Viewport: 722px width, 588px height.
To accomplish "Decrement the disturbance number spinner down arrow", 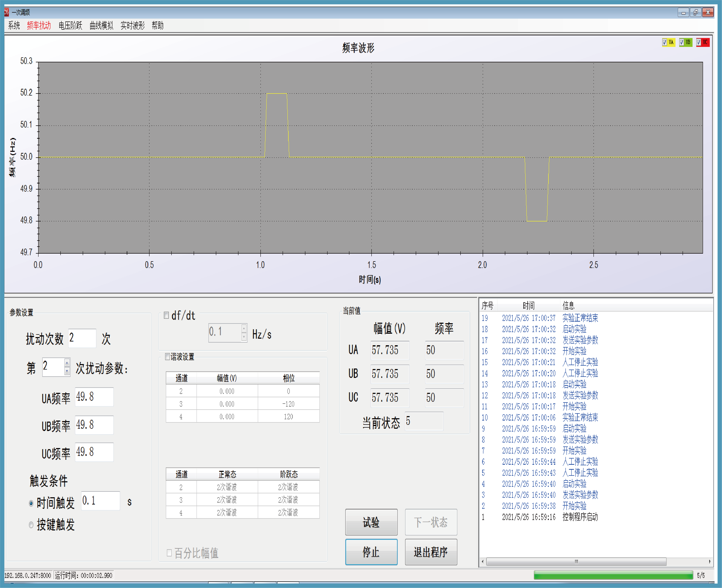I will tap(67, 371).
